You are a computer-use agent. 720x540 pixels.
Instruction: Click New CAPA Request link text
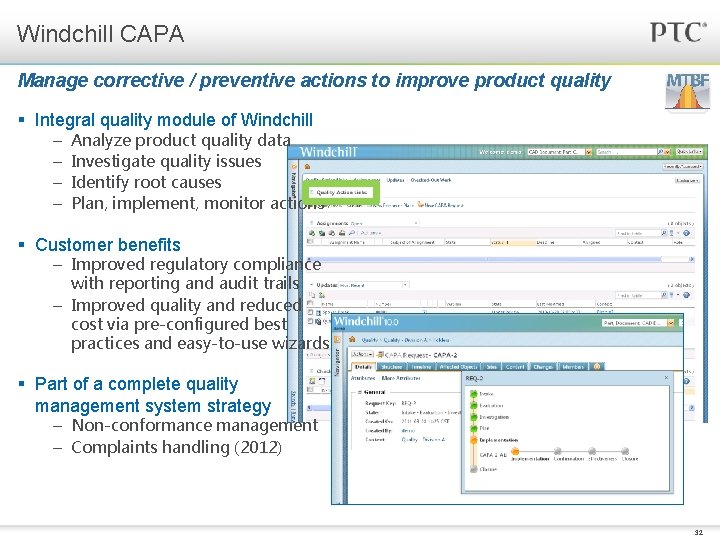pyautogui.click(x=444, y=205)
